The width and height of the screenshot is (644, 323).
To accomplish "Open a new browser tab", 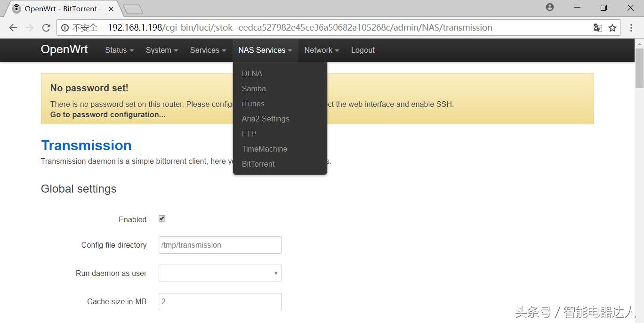I will (x=133, y=9).
